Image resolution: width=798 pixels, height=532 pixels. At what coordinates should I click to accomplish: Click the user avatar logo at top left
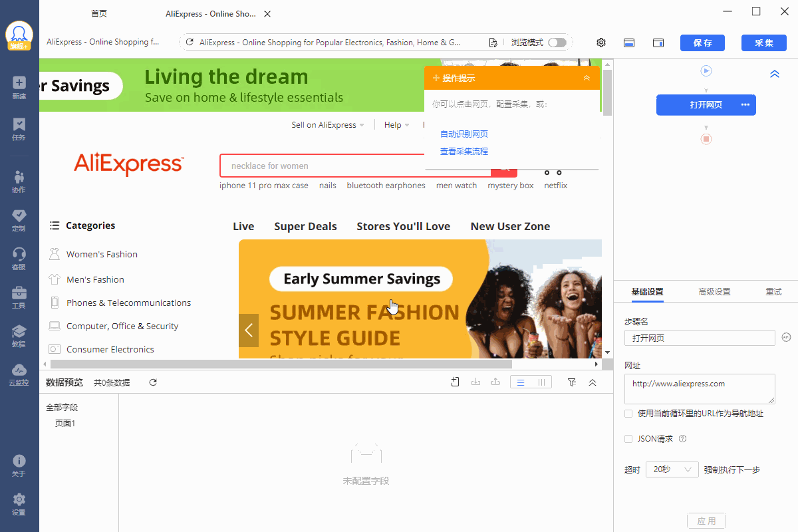click(19, 35)
